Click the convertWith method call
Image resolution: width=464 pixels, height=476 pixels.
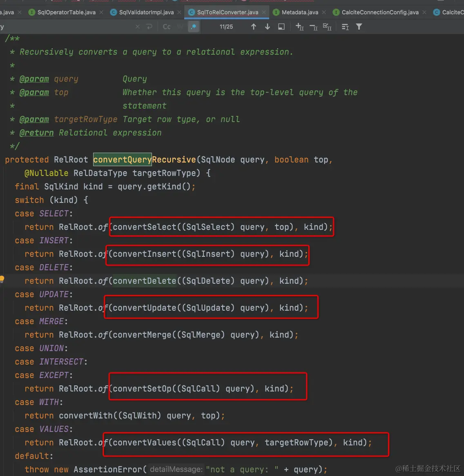tap(86, 416)
